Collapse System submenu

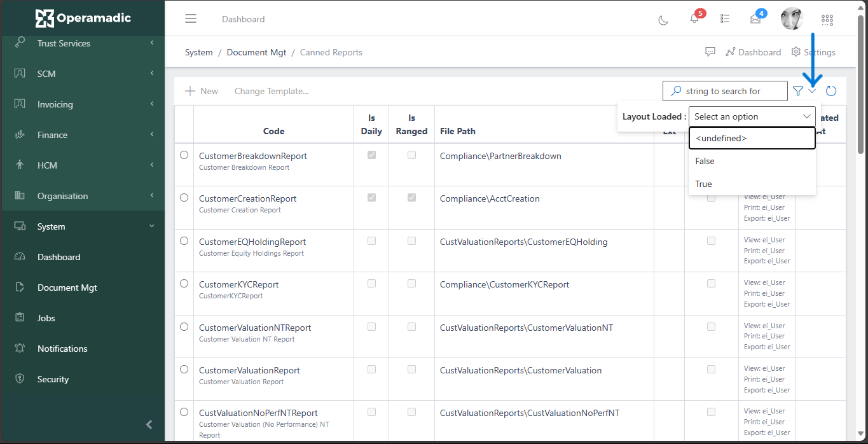pyautogui.click(x=152, y=226)
